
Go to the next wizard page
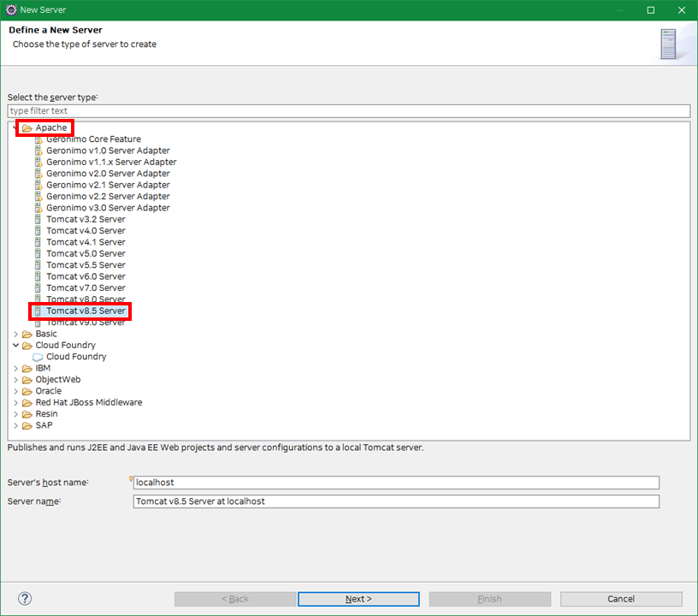358,599
